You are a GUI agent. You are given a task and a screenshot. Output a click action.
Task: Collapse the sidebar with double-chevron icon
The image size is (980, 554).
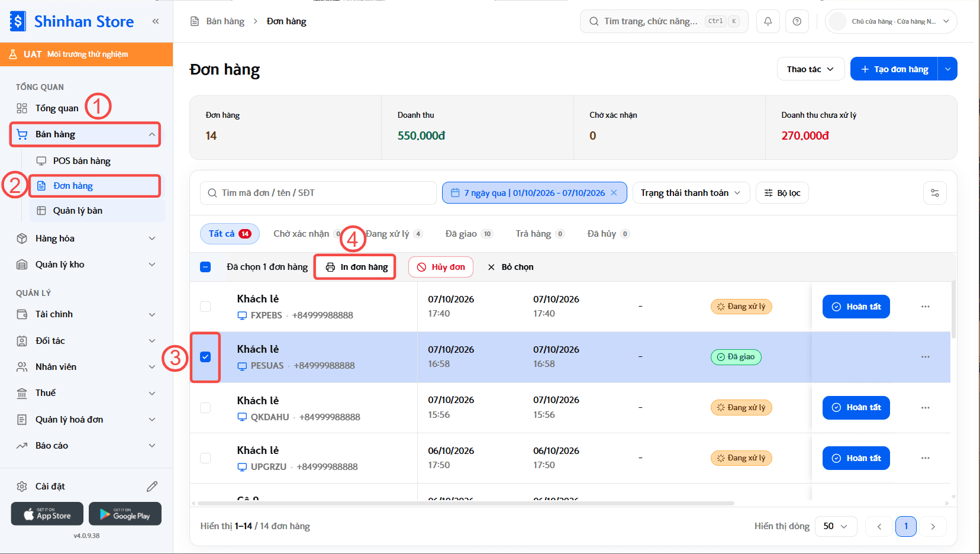156,21
